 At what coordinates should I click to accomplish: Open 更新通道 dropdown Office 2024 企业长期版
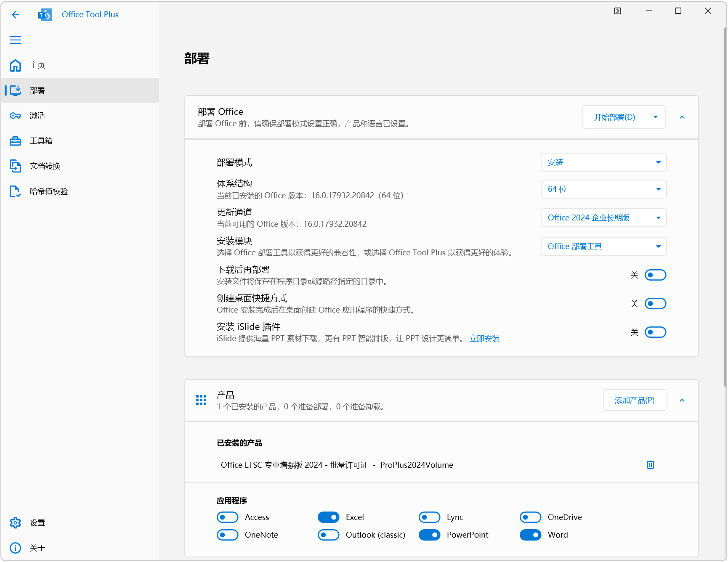pos(604,218)
